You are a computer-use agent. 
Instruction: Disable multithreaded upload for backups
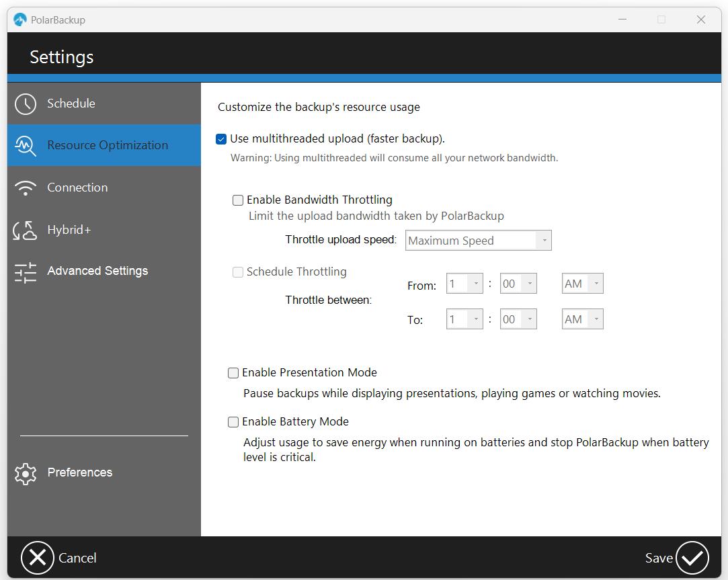221,139
